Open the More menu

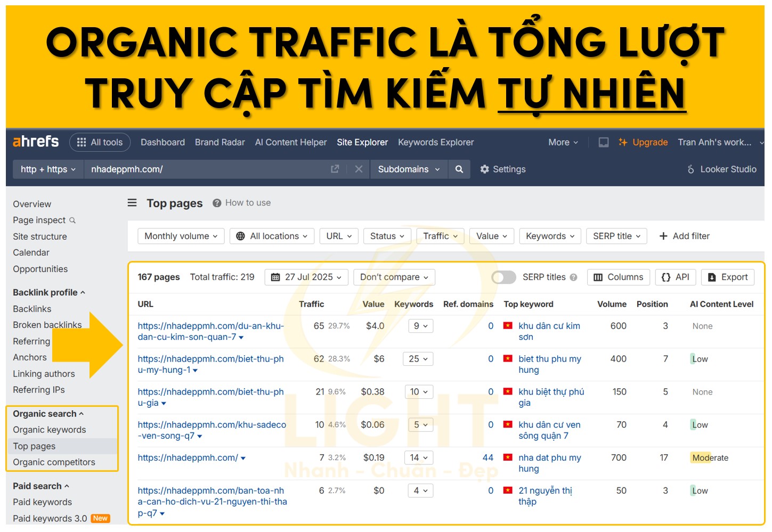[x=563, y=142]
